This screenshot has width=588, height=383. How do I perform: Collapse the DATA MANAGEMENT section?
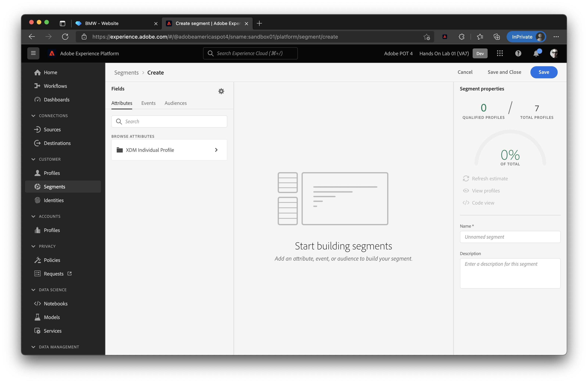pyautogui.click(x=33, y=347)
